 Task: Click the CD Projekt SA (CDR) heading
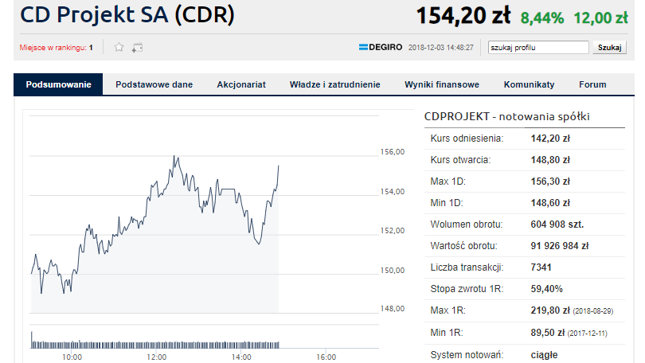click(127, 15)
